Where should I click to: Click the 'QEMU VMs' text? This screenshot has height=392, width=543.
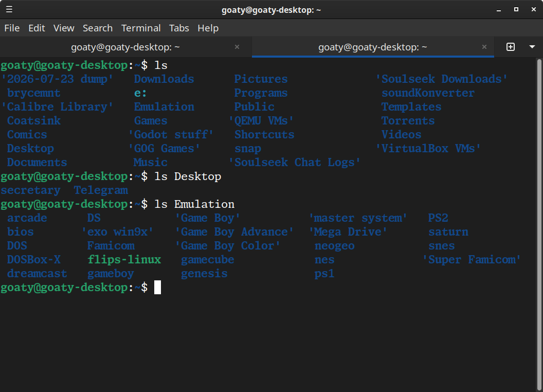tap(261, 120)
